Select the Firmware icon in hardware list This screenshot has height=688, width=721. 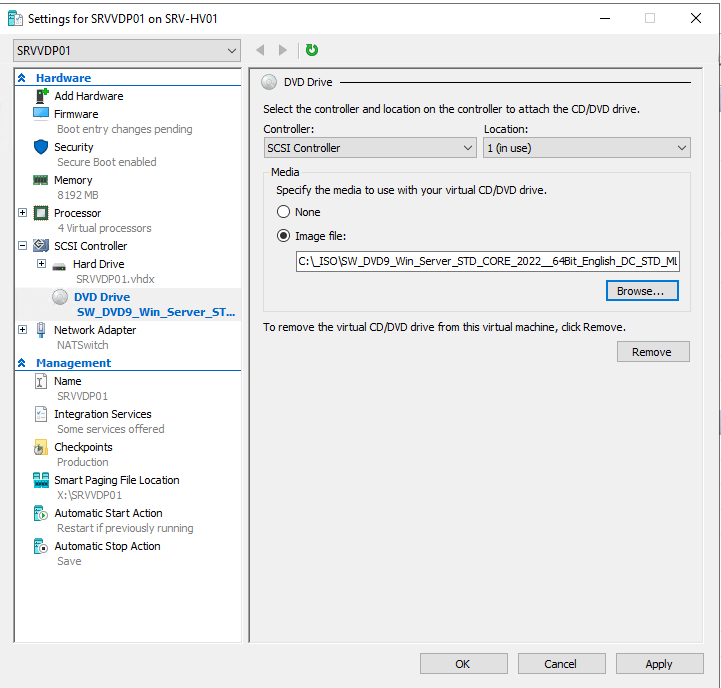[x=41, y=114]
